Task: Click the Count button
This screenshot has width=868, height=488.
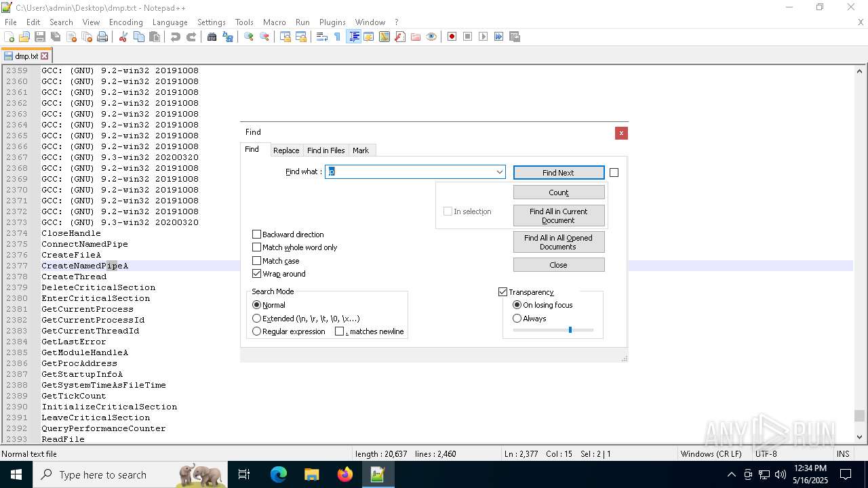Action: (559, 192)
